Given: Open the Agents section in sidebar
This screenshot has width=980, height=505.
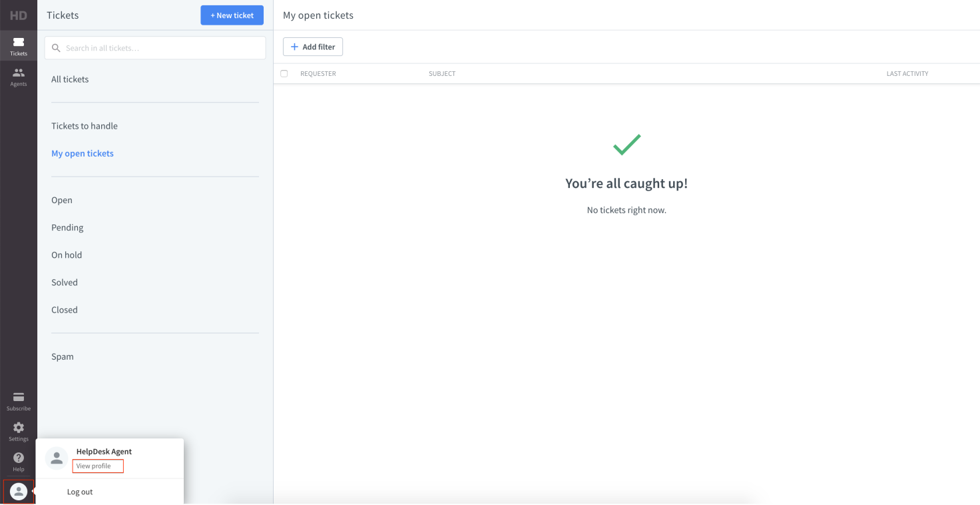Looking at the screenshot, I should [x=19, y=77].
